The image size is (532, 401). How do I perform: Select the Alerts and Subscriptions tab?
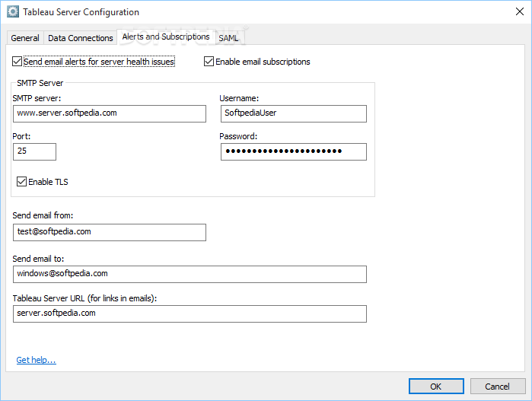(x=166, y=37)
